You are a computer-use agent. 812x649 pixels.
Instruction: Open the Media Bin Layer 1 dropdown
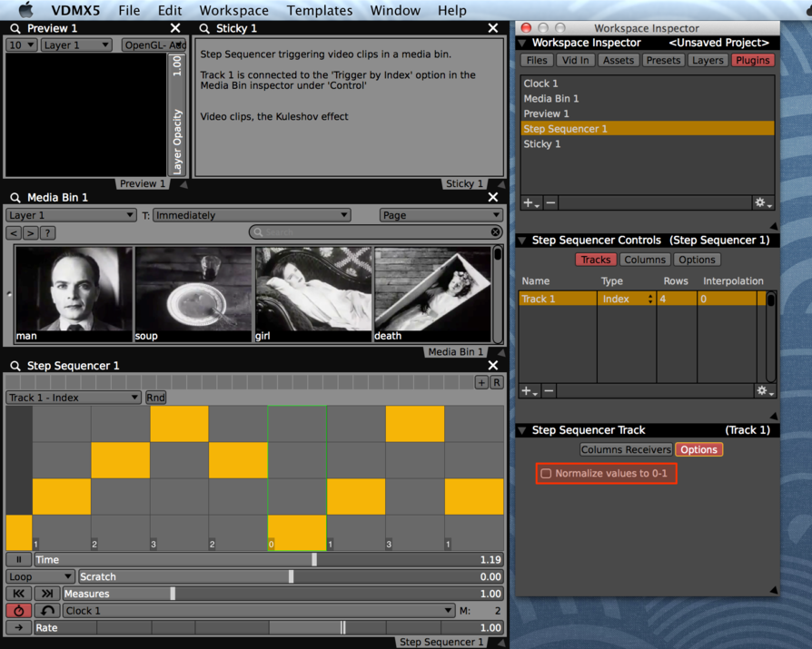(x=71, y=215)
